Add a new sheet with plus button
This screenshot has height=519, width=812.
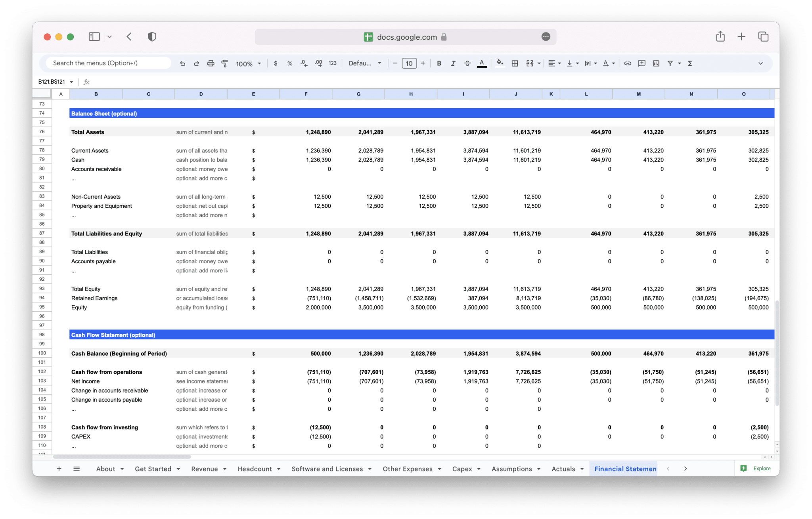[59, 469]
